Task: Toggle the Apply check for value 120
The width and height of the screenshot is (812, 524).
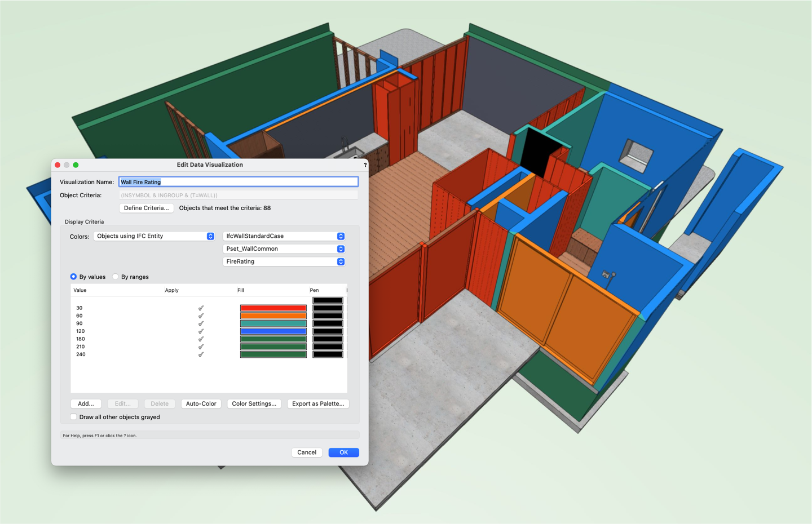Action: coord(201,331)
